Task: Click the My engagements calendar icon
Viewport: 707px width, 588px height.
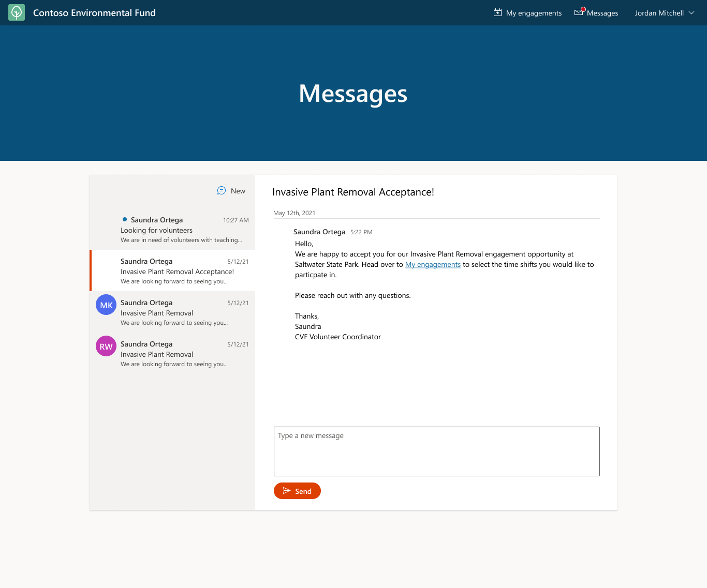Action: click(x=497, y=12)
